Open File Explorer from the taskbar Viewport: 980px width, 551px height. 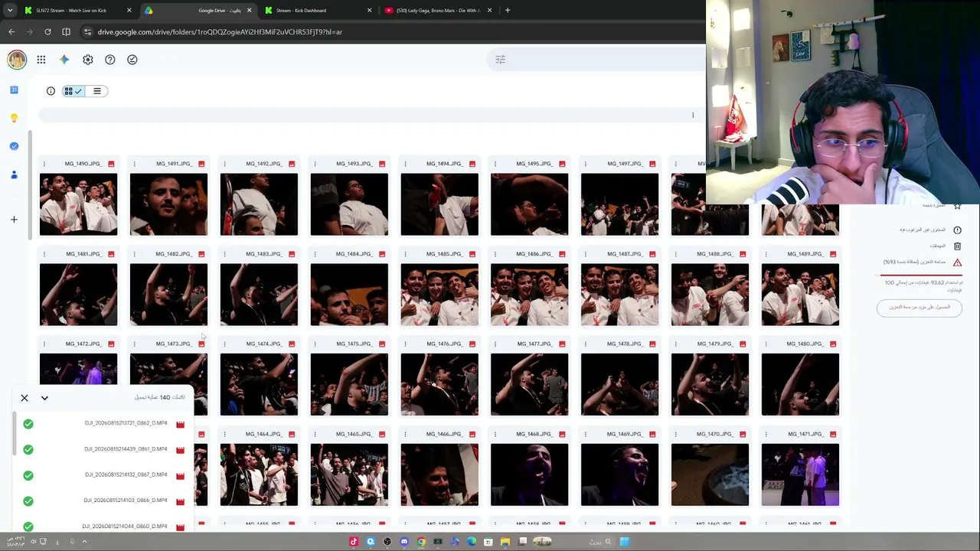[505, 542]
